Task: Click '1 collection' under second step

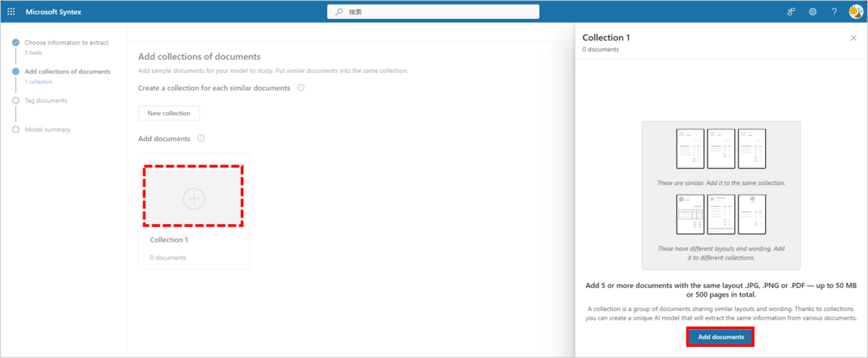Action: [38, 82]
